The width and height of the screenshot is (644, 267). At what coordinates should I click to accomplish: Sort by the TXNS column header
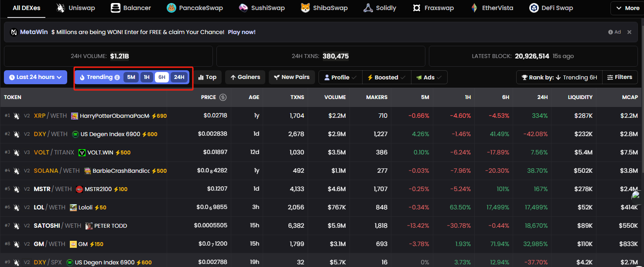click(x=297, y=97)
